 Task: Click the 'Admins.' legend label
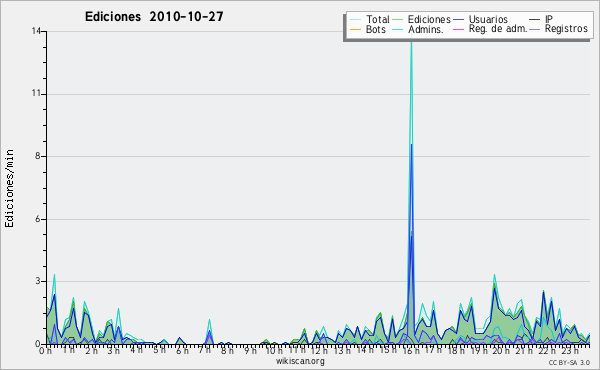tap(426, 29)
